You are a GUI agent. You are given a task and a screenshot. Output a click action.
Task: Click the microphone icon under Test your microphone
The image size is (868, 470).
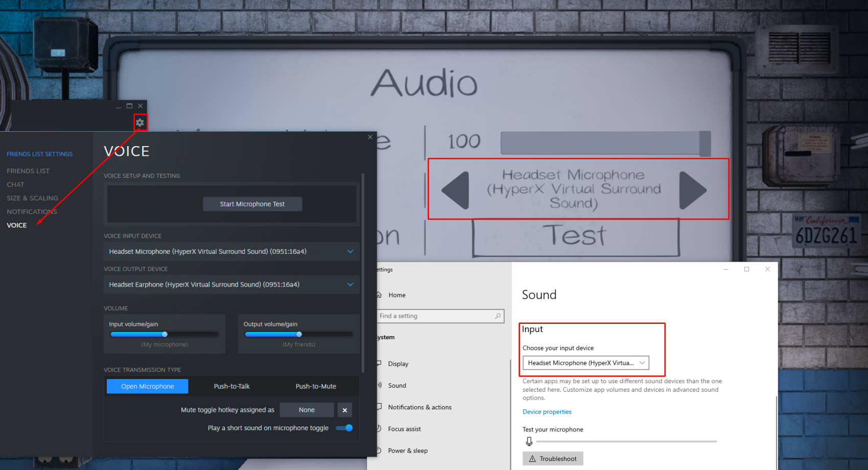tap(529, 441)
